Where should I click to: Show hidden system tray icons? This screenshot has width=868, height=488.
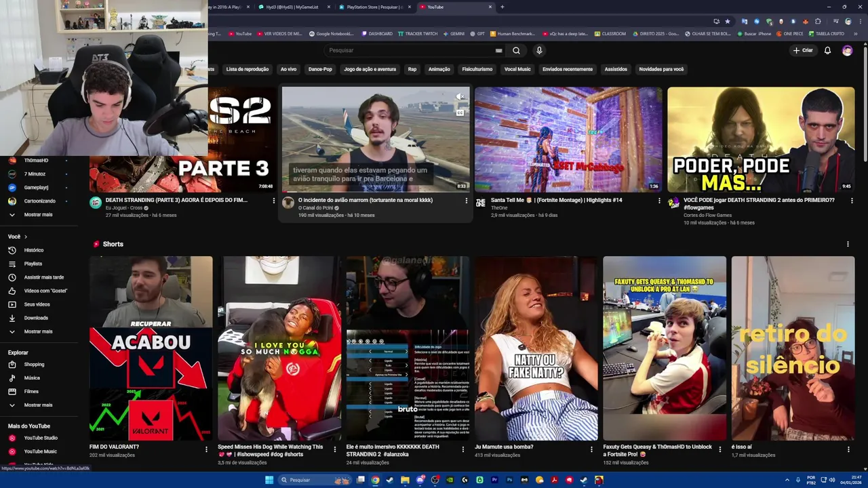pyautogui.click(x=787, y=480)
